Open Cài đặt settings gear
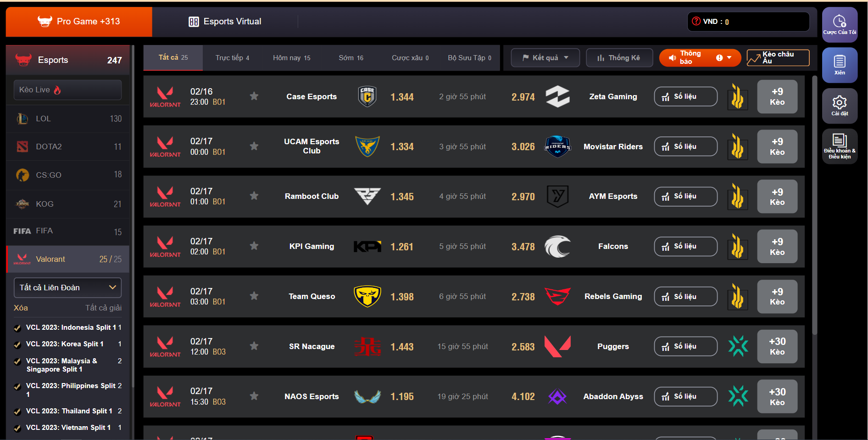 tap(840, 106)
